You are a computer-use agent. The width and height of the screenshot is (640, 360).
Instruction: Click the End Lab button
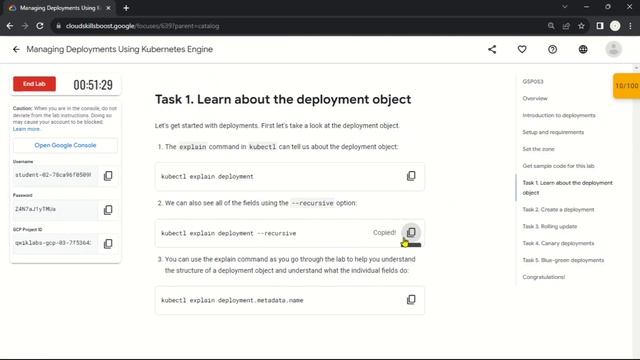(34, 84)
